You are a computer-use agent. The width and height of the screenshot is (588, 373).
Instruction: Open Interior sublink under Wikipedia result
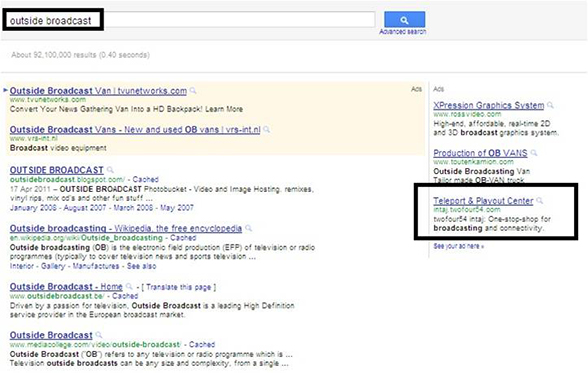21,266
